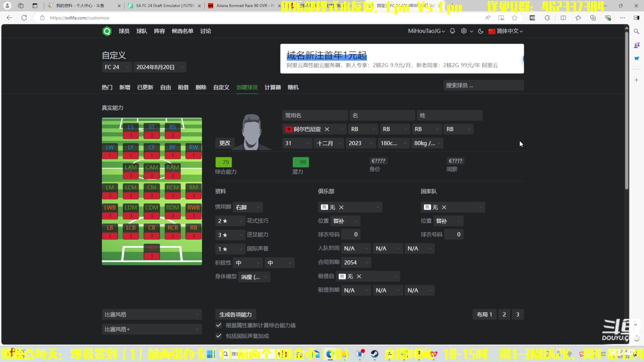The width and height of the screenshot is (644, 362).
Task: Open 逆足能力 3★ dropdown
Action: point(230,235)
